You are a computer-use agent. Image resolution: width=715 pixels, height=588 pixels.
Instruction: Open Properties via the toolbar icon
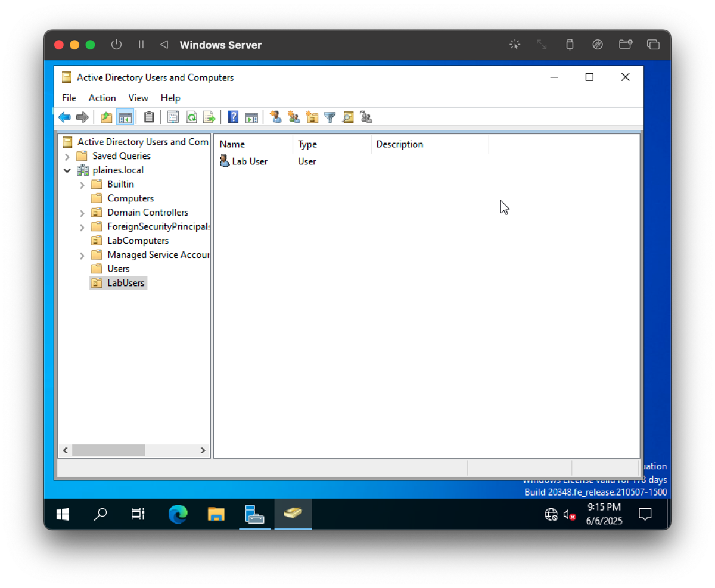click(x=173, y=117)
